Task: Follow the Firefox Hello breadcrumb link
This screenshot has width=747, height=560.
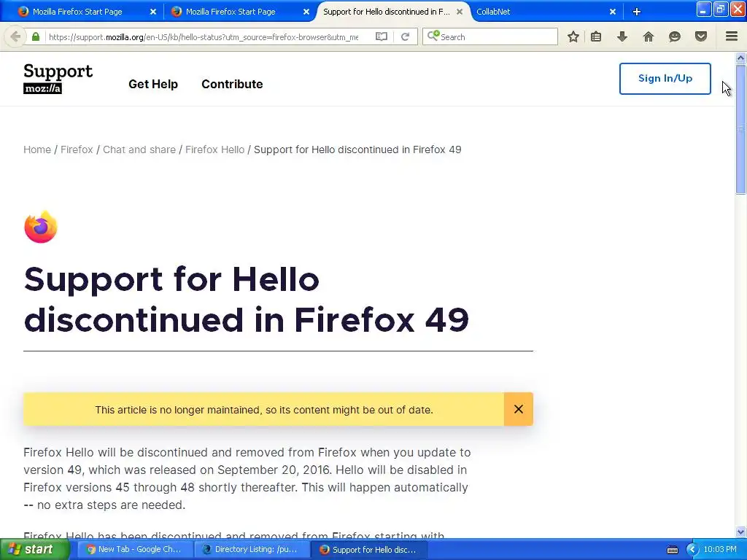Action: pyautogui.click(x=215, y=149)
